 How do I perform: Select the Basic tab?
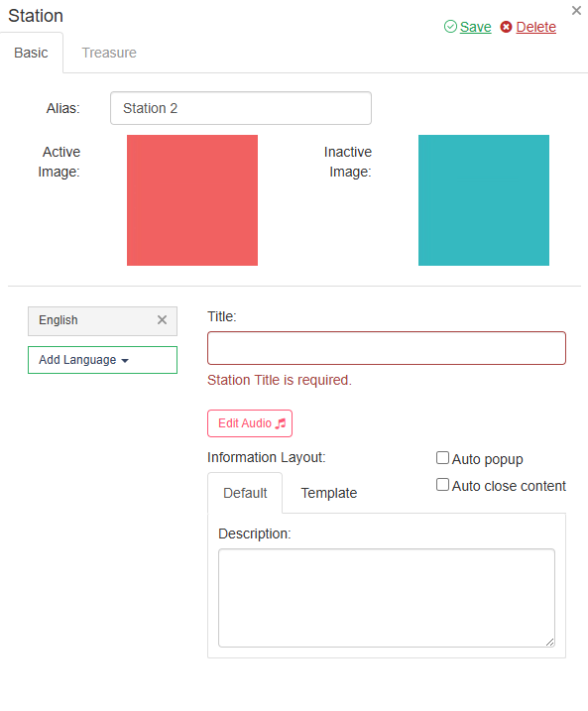(x=32, y=53)
